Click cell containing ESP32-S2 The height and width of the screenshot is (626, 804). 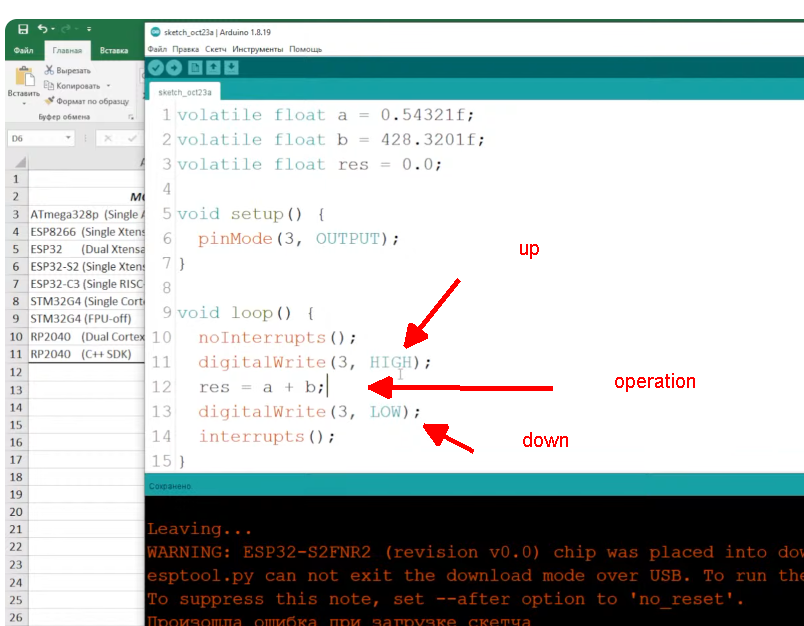[x=87, y=267]
